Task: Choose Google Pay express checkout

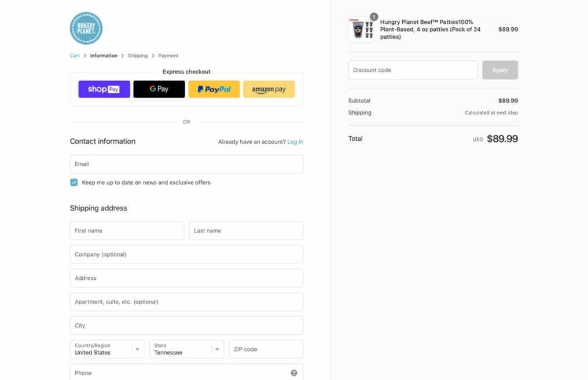Action: point(159,89)
